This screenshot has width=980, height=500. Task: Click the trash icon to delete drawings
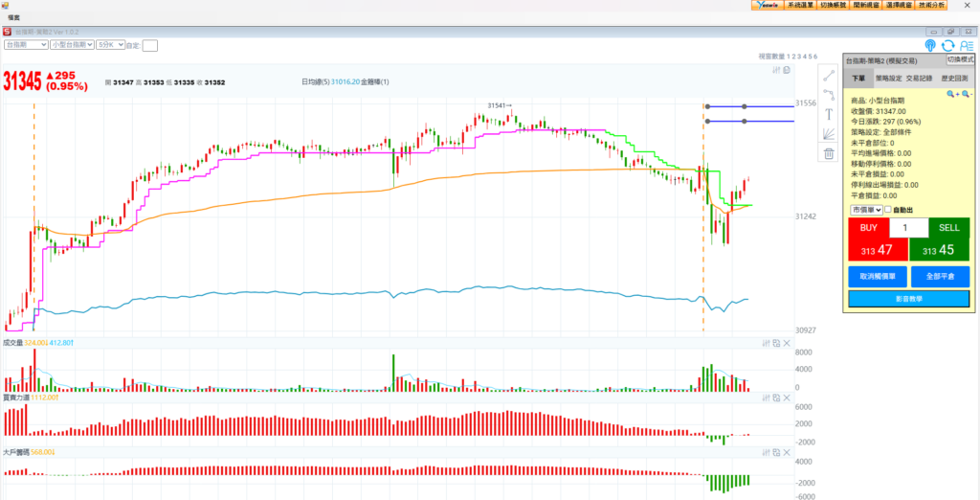pyautogui.click(x=829, y=153)
